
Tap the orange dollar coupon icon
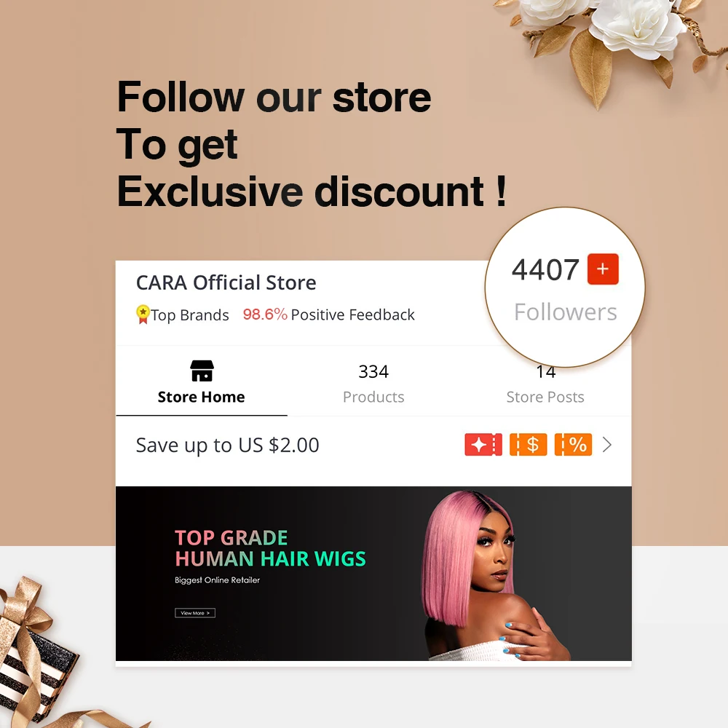(529, 445)
